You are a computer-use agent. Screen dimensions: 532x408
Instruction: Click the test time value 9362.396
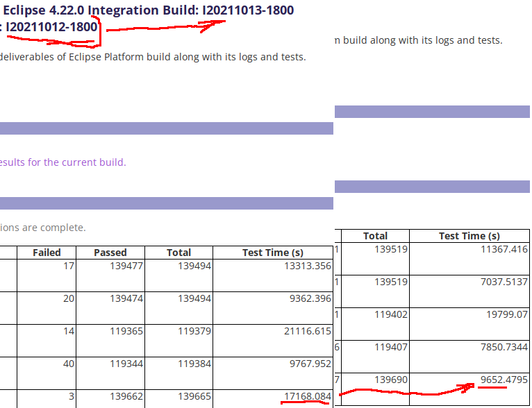[x=310, y=298]
